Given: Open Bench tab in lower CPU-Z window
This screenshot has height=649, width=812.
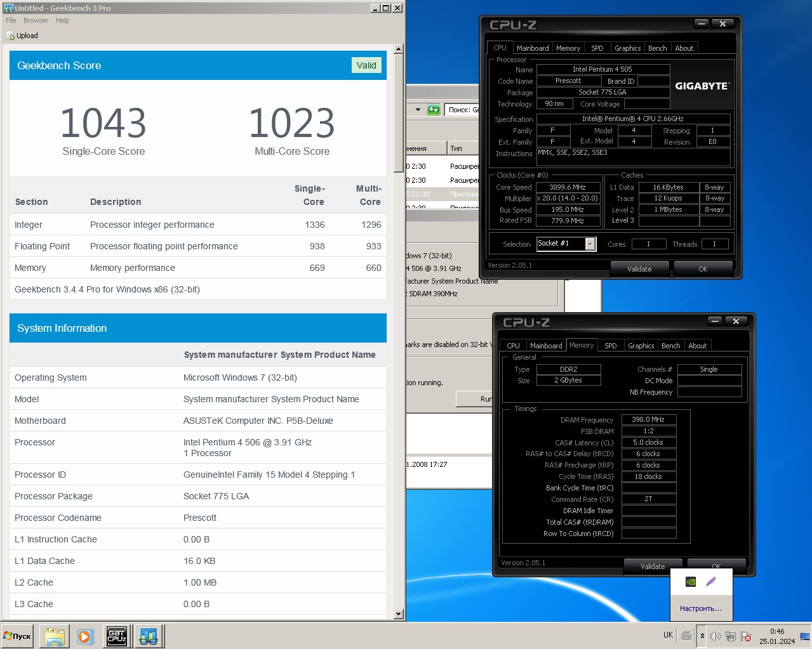Looking at the screenshot, I should coord(671,346).
